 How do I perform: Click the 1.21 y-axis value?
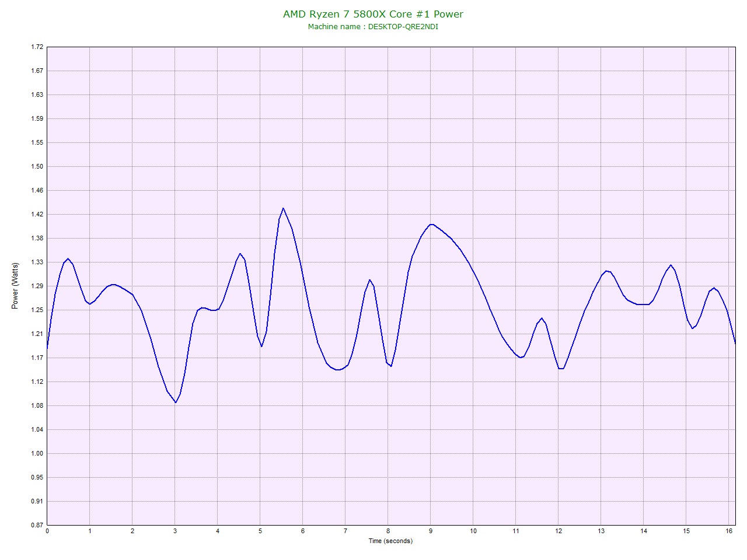tap(37, 334)
